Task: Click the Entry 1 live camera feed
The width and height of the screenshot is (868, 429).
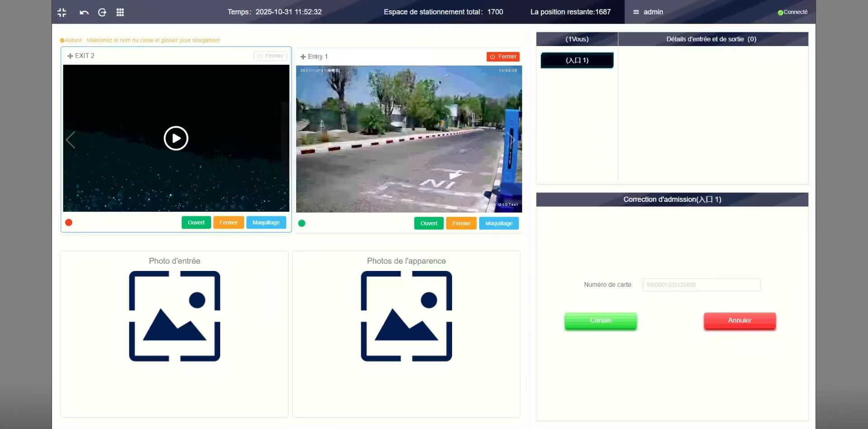Action: coord(409,139)
